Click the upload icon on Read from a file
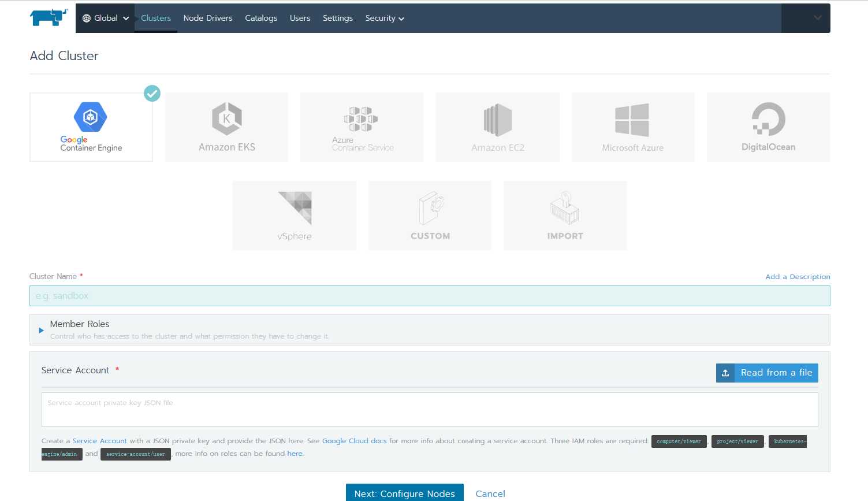The width and height of the screenshot is (868, 501). [x=725, y=373]
